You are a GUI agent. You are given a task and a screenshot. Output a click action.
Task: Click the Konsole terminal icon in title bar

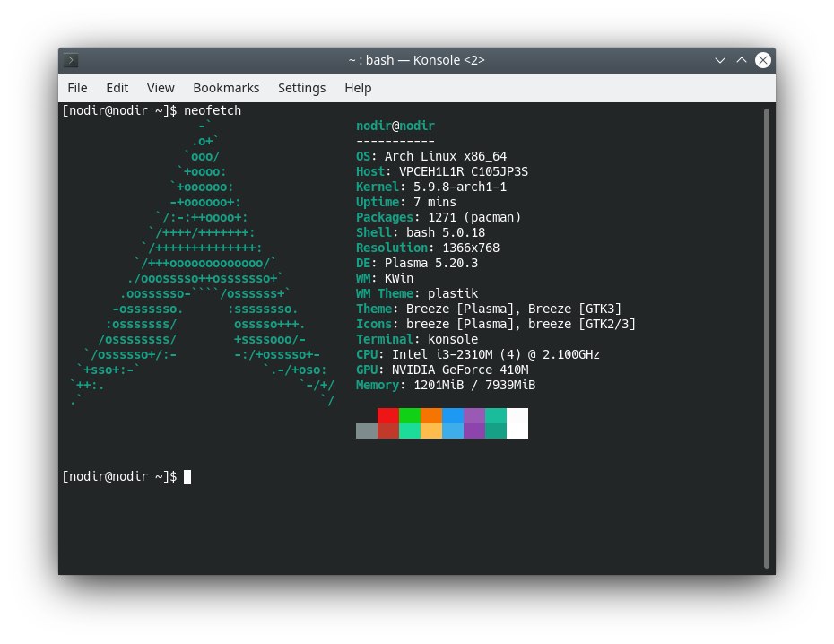tap(71, 60)
